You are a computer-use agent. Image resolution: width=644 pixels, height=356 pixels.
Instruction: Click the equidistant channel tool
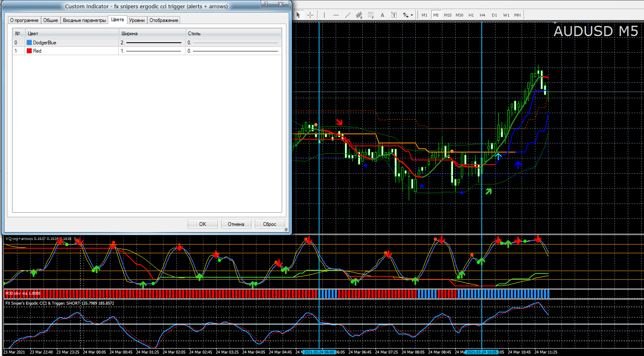pos(359,15)
